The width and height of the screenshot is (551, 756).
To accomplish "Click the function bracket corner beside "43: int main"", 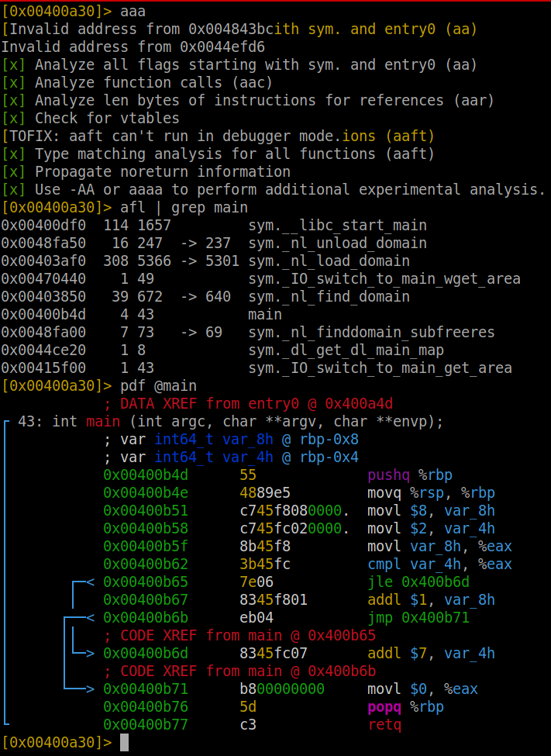I will 7,423.
